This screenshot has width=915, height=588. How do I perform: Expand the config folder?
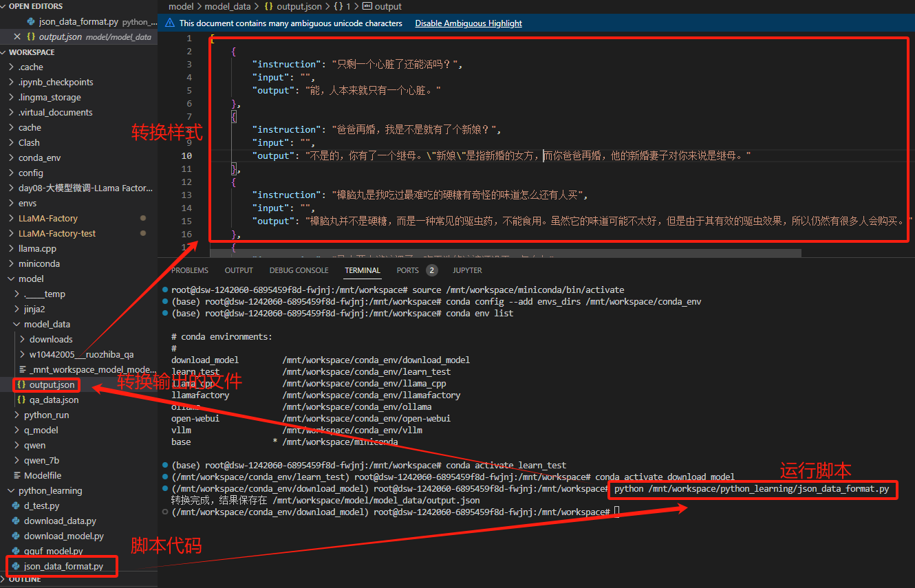point(30,173)
